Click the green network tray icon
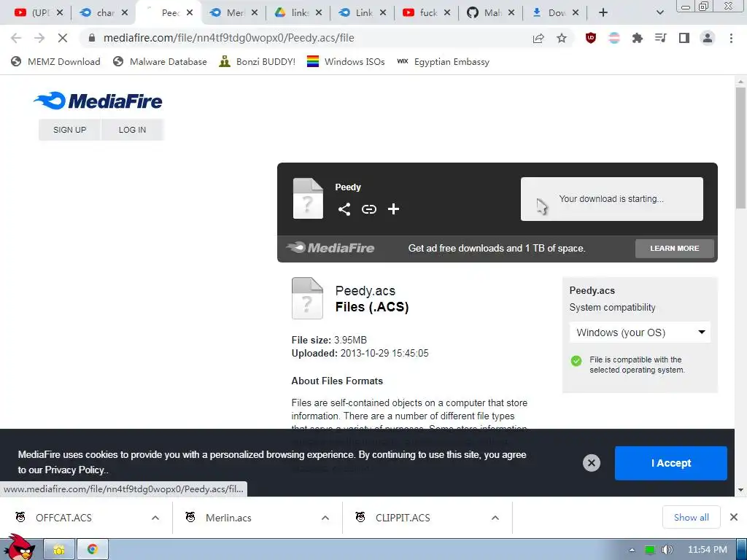 [650, 550]
